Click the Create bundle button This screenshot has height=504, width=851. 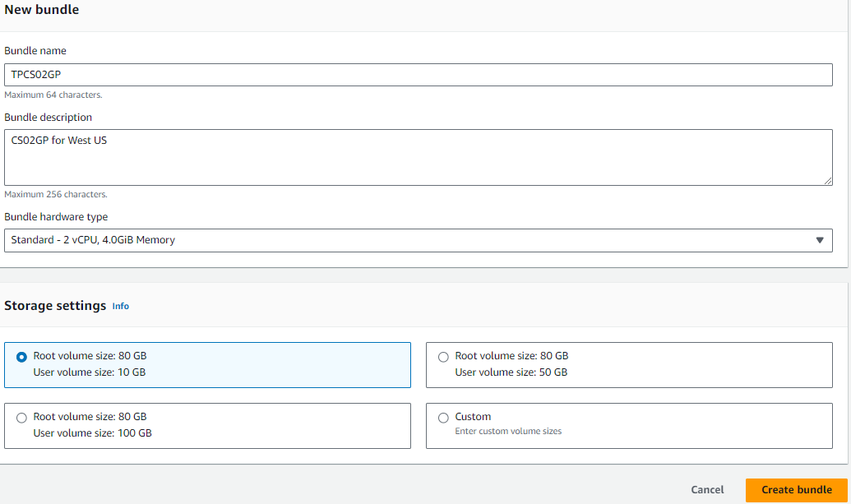pos(796,490)
